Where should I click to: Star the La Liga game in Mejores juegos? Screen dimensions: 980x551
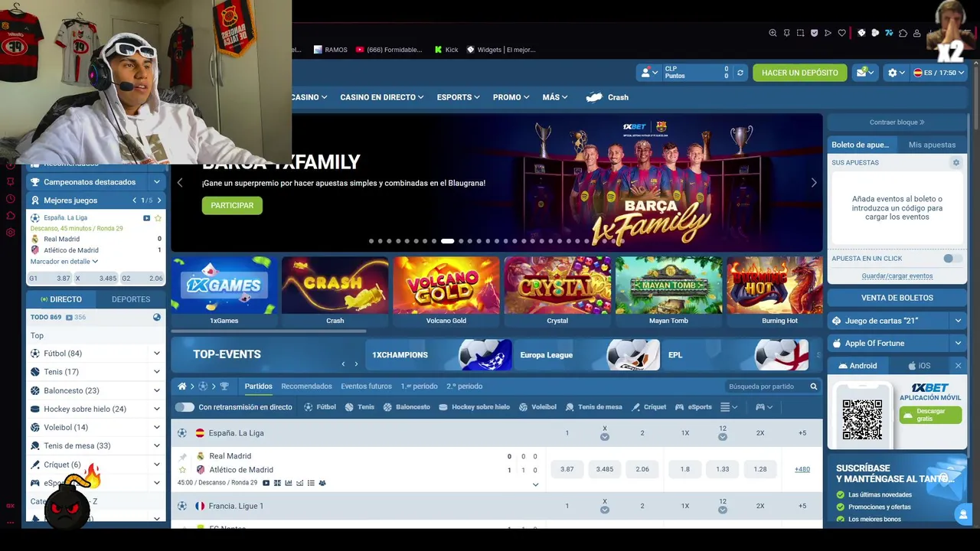[x=158, y=218]
